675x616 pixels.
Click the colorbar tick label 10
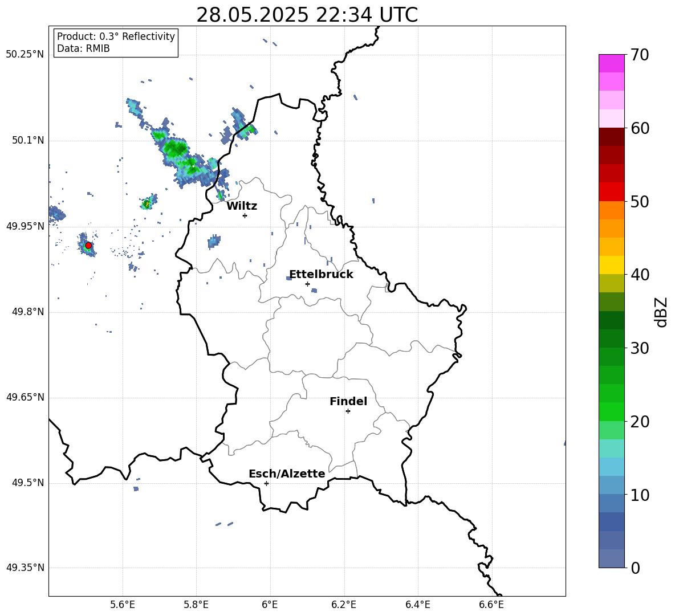pyautogui.click(x=640, y=495)
